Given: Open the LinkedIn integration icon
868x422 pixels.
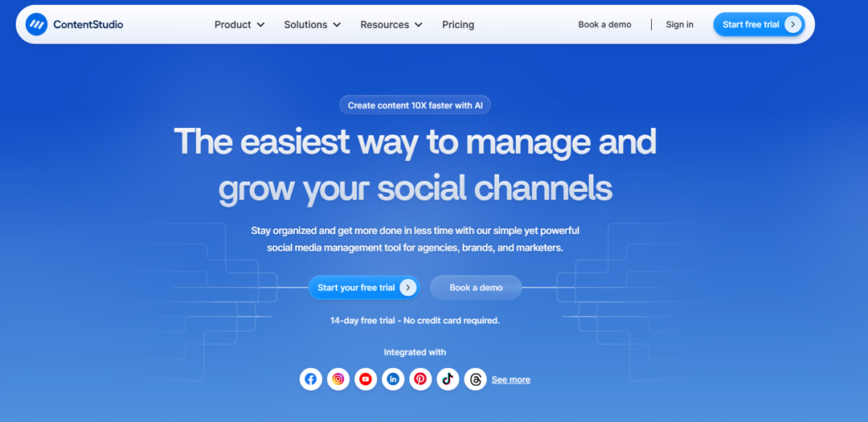Looking at the screenshot, I should click(x=393, y=379).
